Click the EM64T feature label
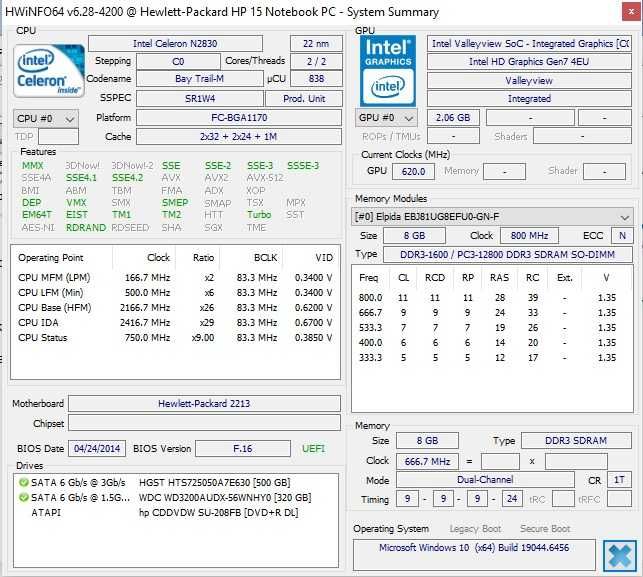Image resolution: width=643 pixels, height=577 pixels. tap(37, 215)
